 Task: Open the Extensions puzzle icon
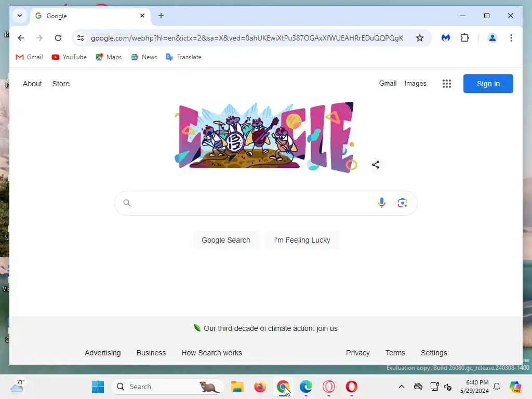465,37
